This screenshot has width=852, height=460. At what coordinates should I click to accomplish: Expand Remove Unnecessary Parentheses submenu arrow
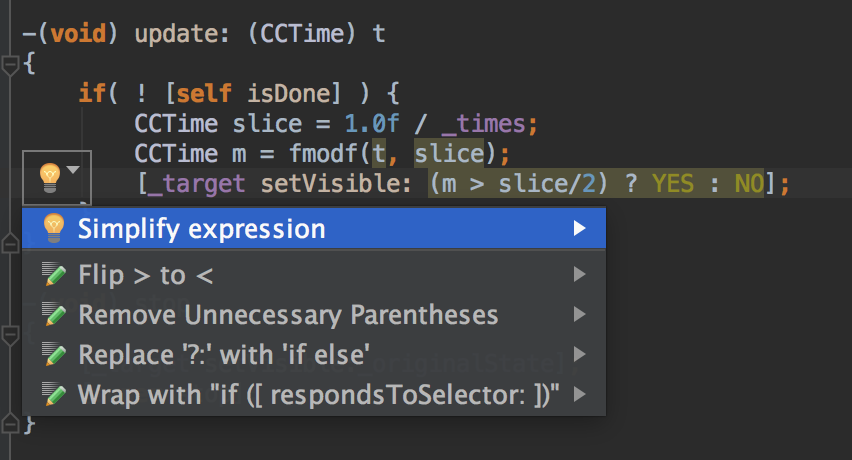click(x=579, y=315)
